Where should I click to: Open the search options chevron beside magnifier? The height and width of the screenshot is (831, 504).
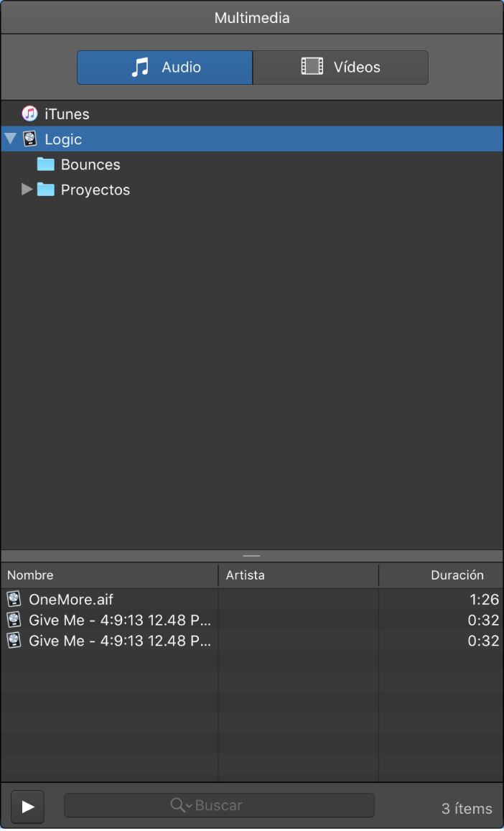(189, 806)
